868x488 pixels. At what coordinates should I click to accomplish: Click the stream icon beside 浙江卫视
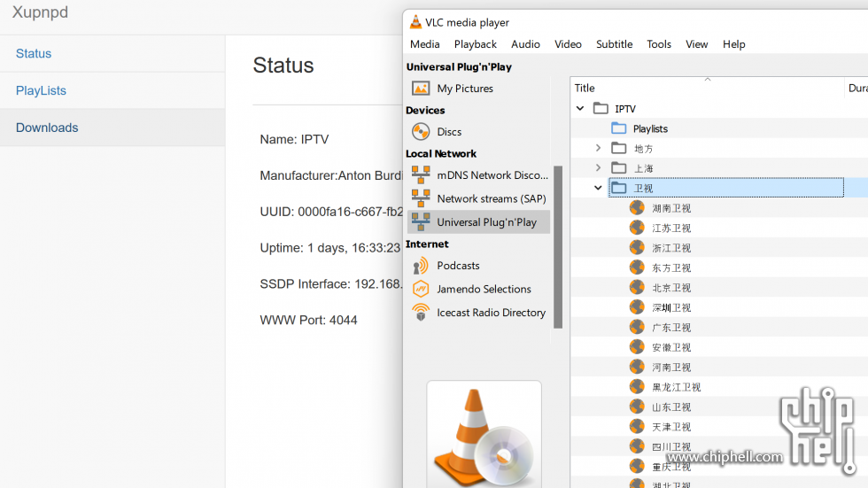pos(637,247)
